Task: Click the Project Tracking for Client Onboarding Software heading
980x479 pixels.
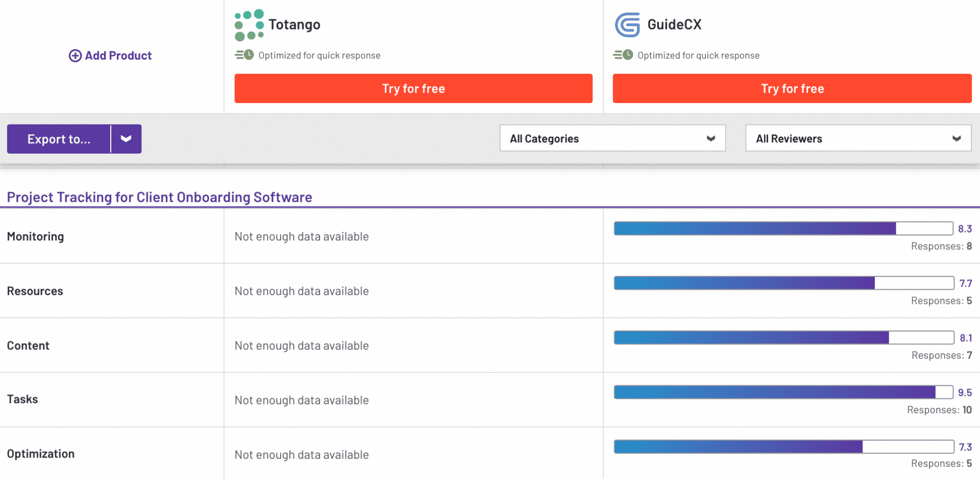Action: click(159, 197)
